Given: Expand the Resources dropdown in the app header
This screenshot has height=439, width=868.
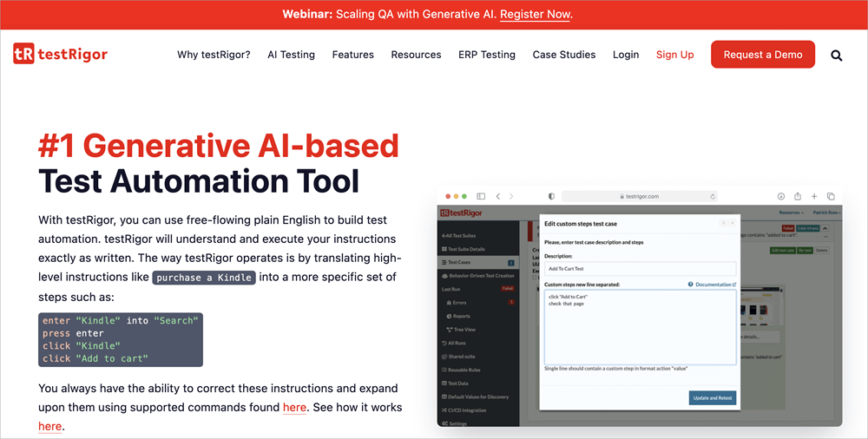Looking at the screenshot, I should click(x=789, y=212).
